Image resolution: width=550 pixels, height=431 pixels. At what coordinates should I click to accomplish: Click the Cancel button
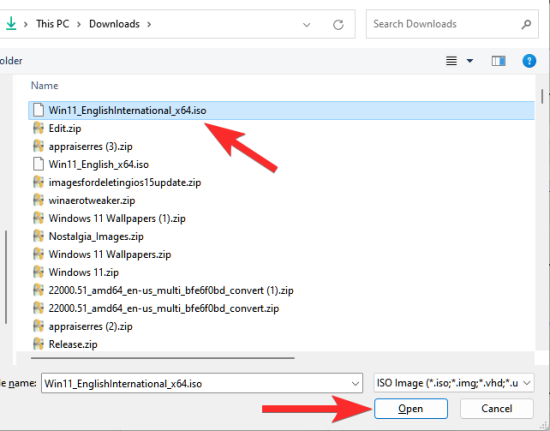[497, 409]
